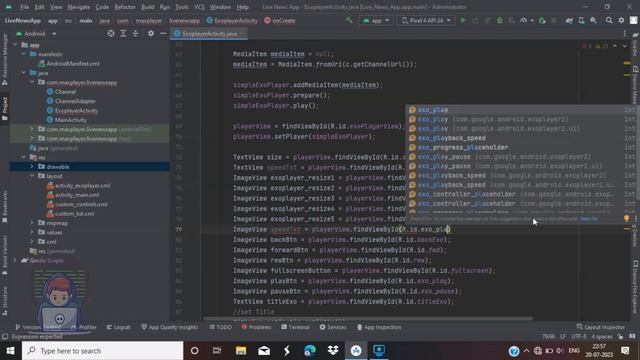Viewport: 640px width, 360px height.
Task: Open project panel options gear
Action: (151, 33)
